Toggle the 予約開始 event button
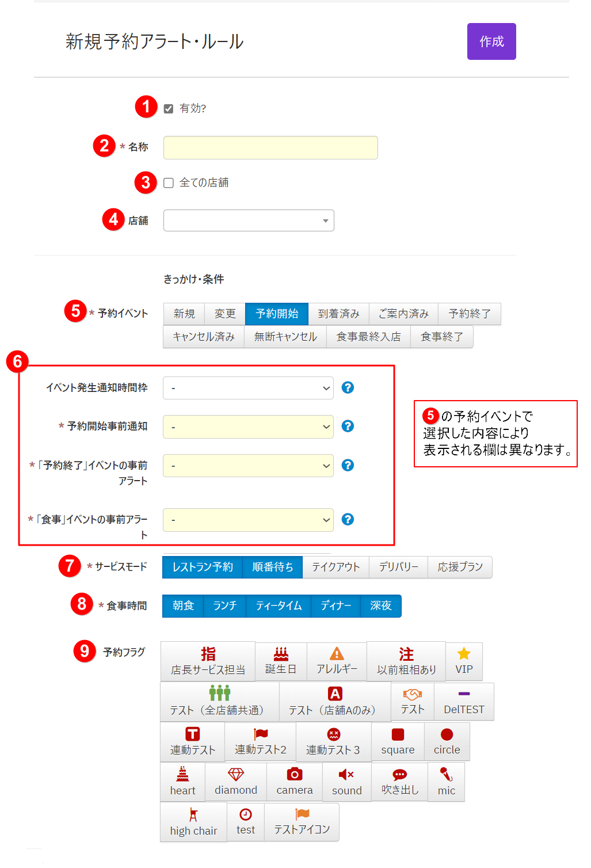The image size is (591, 868). click(x=277, y=314)
